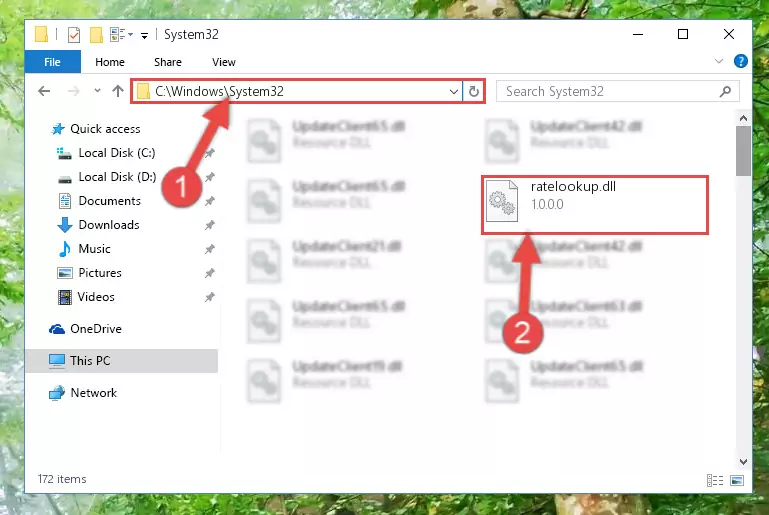The width and height of the screenshot is (769, 515).
Task: Open Downloads in the sidebar
Action: (98, 225)
